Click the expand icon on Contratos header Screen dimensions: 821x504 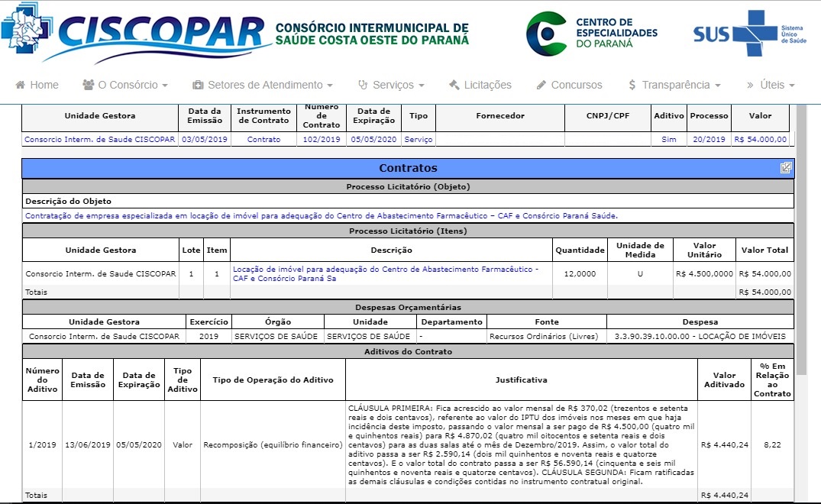(785, 167)
